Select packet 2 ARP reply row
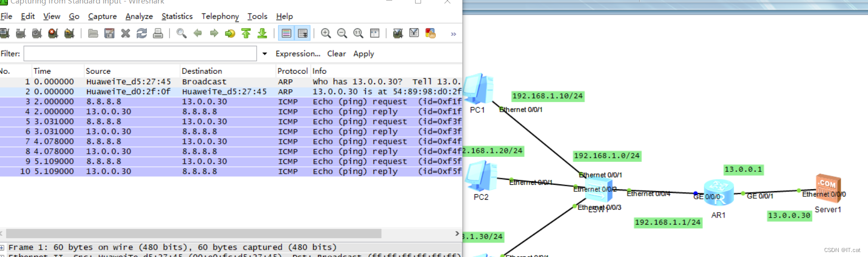Screen dimensions: 868x257 coord(231,92)
